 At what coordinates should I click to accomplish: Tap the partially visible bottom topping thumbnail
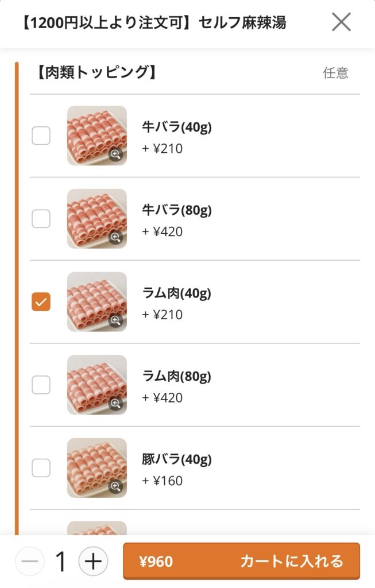tap(96, 528)
